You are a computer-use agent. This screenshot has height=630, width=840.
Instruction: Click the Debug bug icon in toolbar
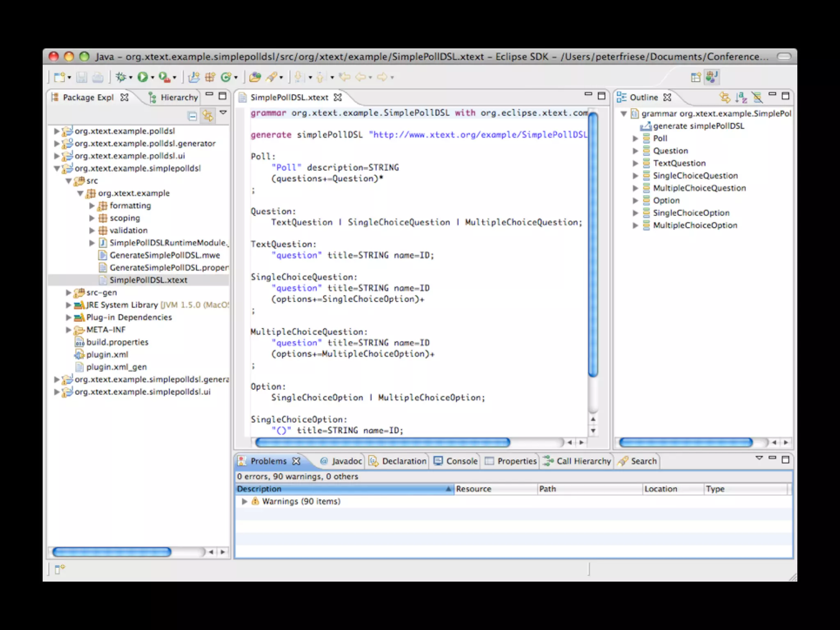pyautogui.click(x=121, y=77)
